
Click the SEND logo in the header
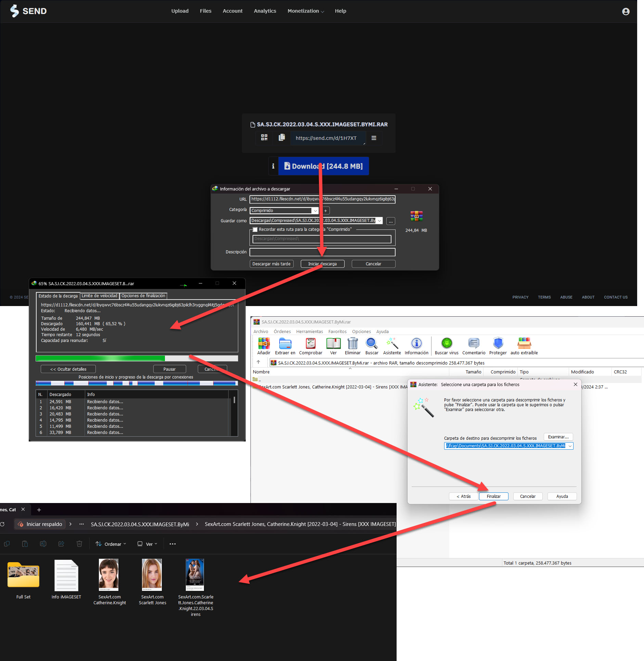[x=28, y=11]
